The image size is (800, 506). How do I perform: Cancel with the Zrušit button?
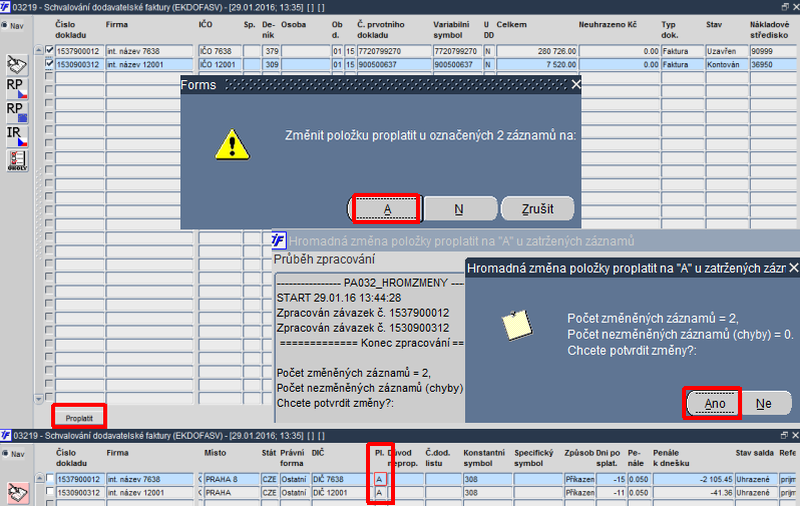537,209
